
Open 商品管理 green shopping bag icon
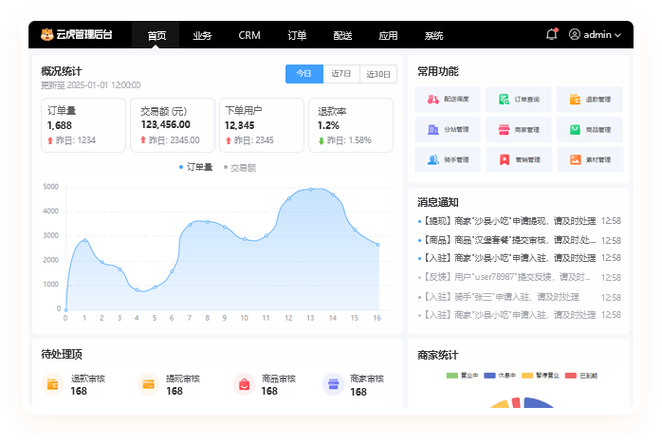575,130
